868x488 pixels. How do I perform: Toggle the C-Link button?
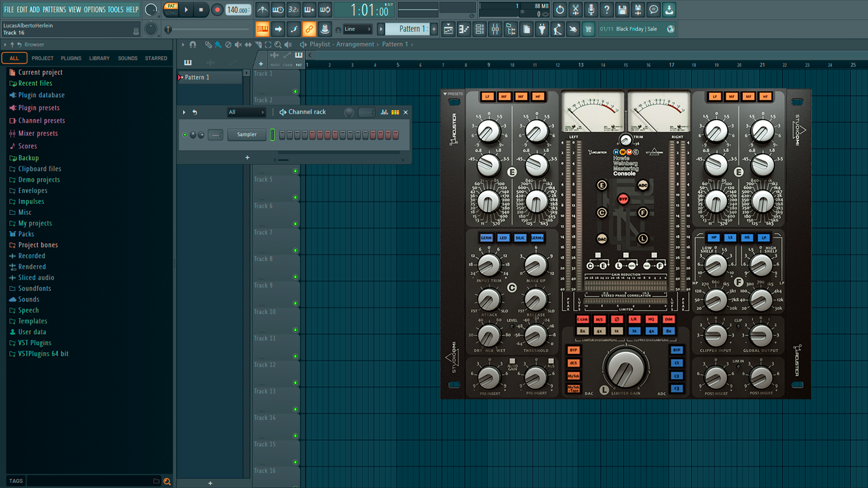582,320
